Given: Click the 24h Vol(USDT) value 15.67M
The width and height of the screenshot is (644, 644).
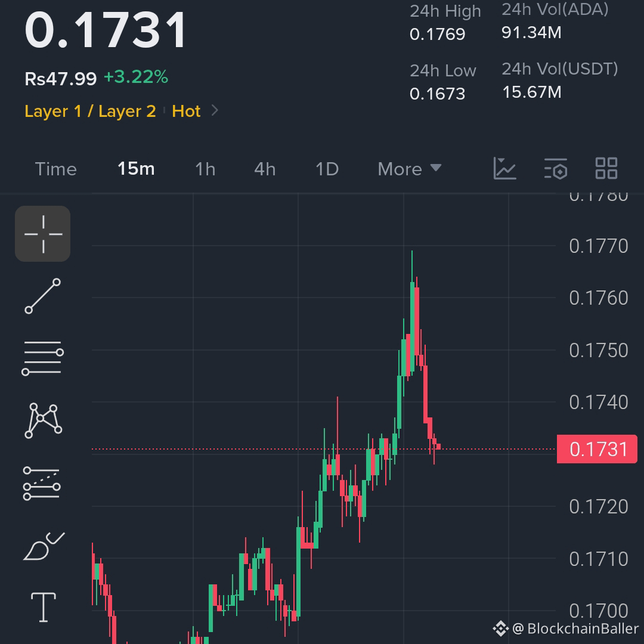Looking at the screenshot, I should (x=532, y=92).
